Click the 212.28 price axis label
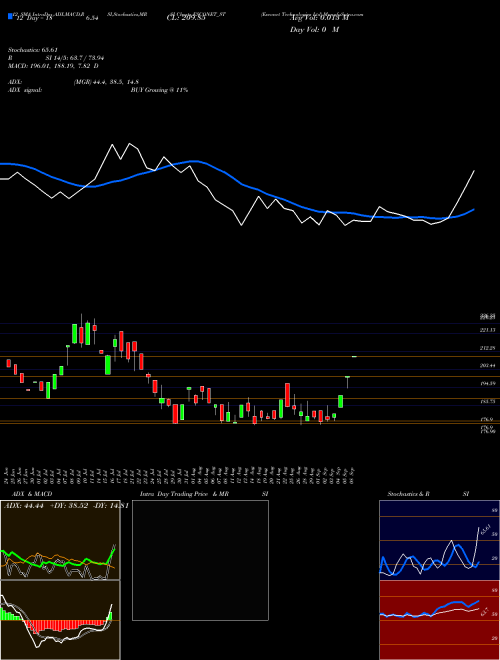500x660 pixels. click(487, 349)
